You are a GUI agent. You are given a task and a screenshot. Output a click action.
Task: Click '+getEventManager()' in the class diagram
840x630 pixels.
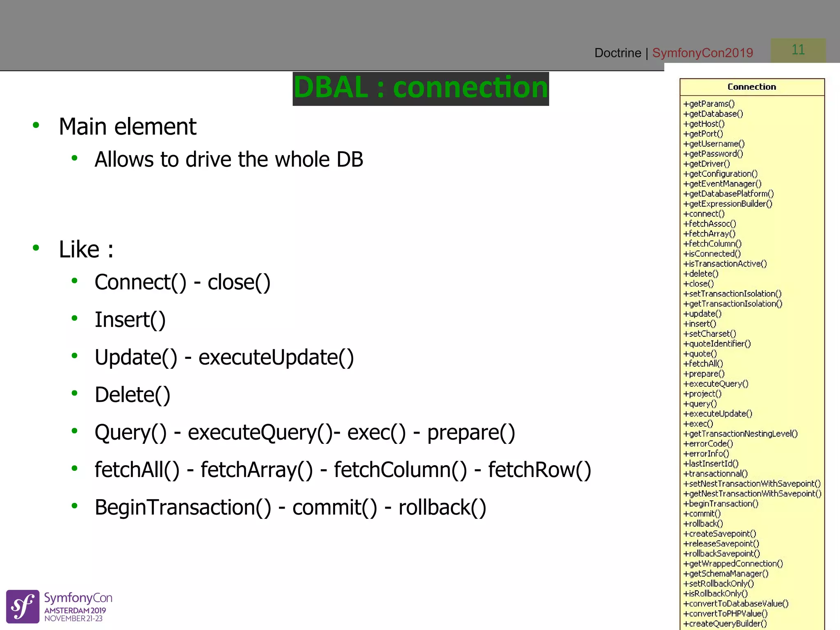(722, 184)
